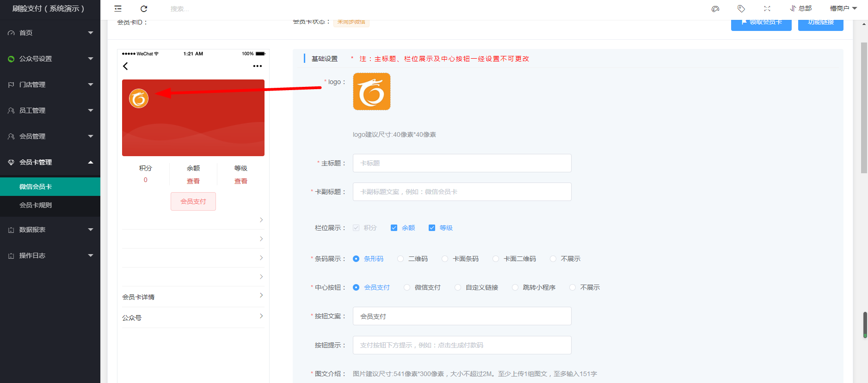
Task: Open 会员卡规则 menu item
Action: pos(50,205)
